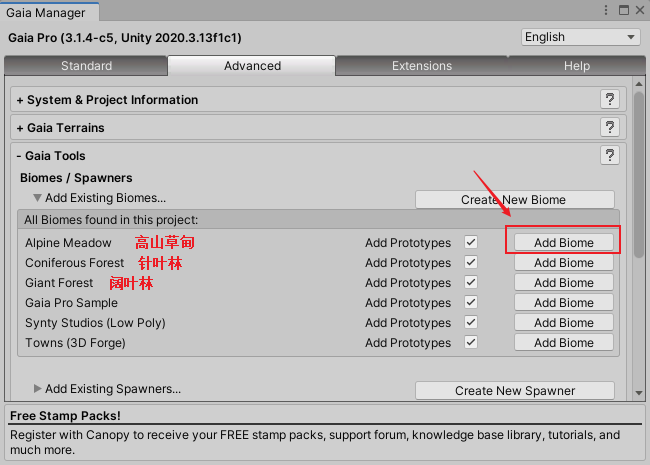Toggle Add Prototypes for Alpine Meadow
The width and height of the screenshot is (650, 465).
471,242
